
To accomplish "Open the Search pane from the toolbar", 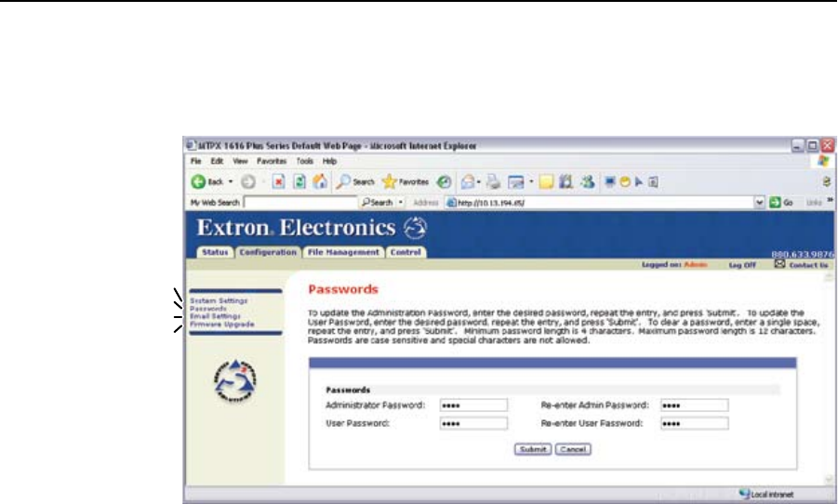I will pyautogui.click(x=355, y=181).
